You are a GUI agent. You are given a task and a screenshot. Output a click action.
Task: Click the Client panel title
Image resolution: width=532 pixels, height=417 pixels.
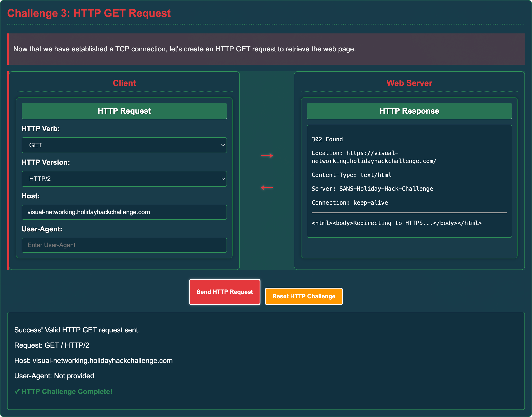(x=124, y=83)
